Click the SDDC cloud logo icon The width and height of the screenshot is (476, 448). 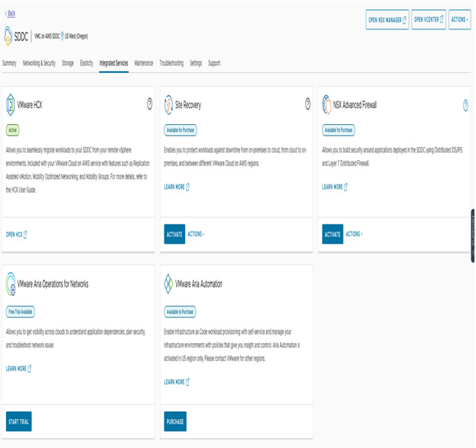8,36
